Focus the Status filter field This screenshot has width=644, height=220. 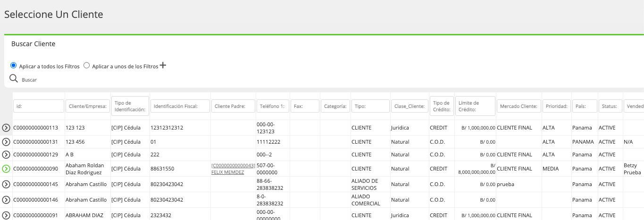pyautogui.click(x=611, y=106)
